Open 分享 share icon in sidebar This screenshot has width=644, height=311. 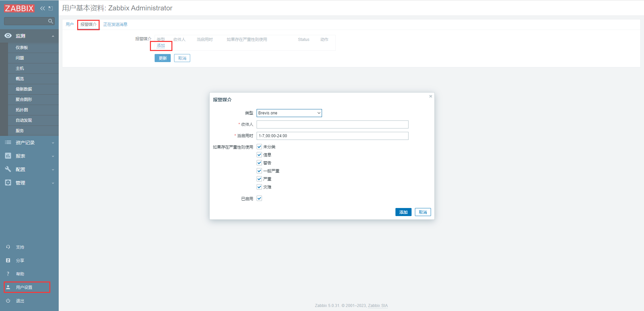8,260
